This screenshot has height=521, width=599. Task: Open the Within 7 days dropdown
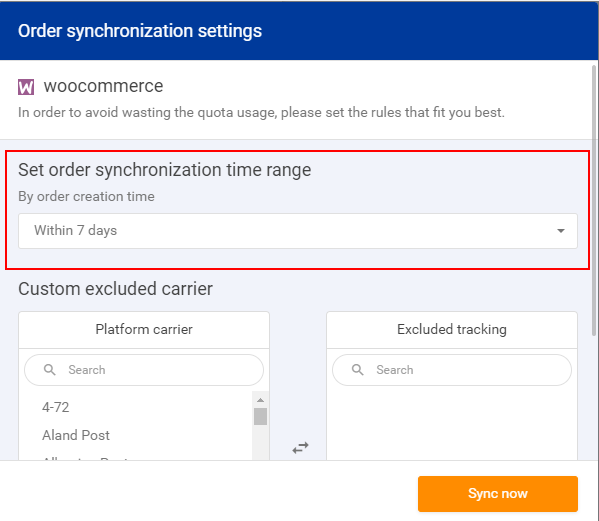point(298,231)
